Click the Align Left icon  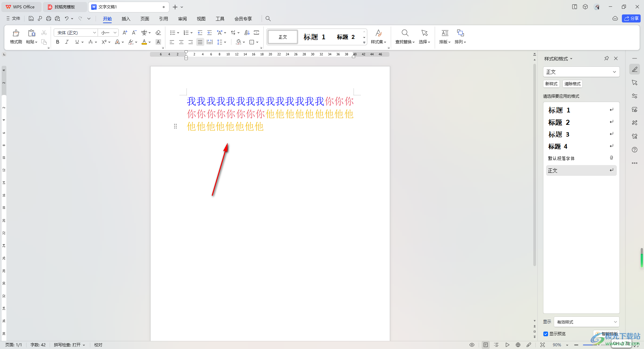[172, 42]
